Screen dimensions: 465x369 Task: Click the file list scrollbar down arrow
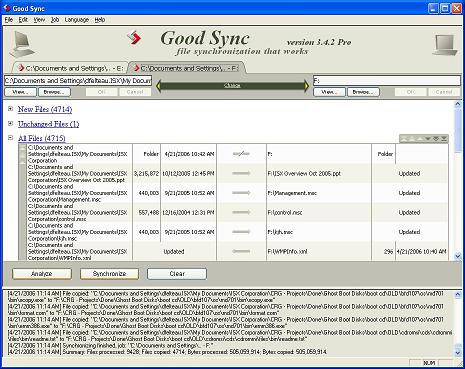[458, 256]
